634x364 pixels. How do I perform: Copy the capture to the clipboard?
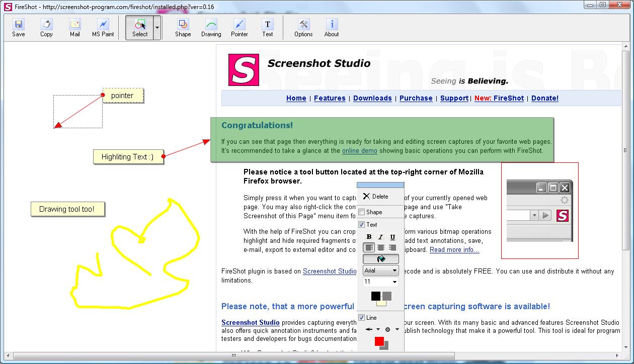(46, 28)
